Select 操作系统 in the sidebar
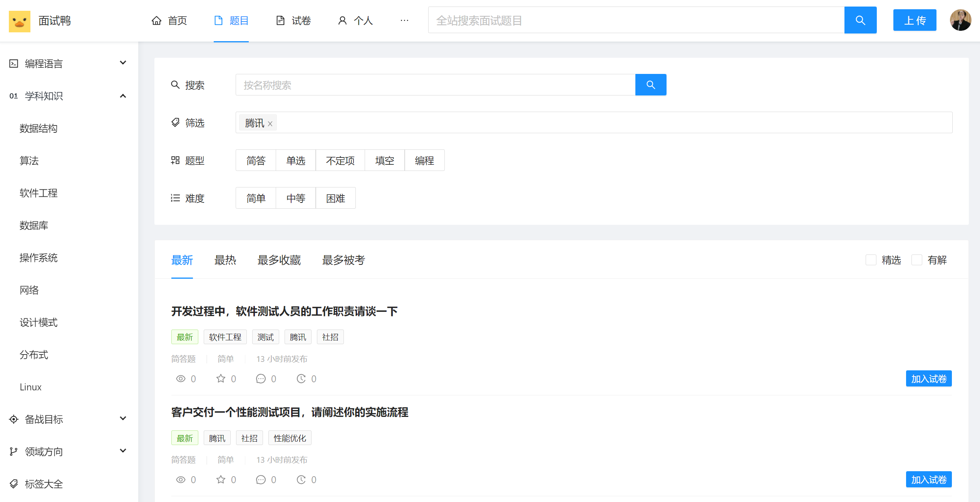 (x=39, y=258)
